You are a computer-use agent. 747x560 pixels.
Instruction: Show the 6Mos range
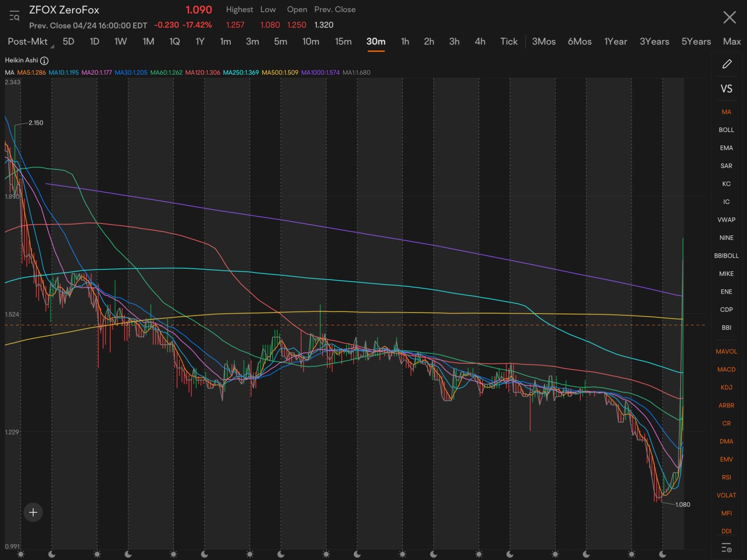[579, 42]
